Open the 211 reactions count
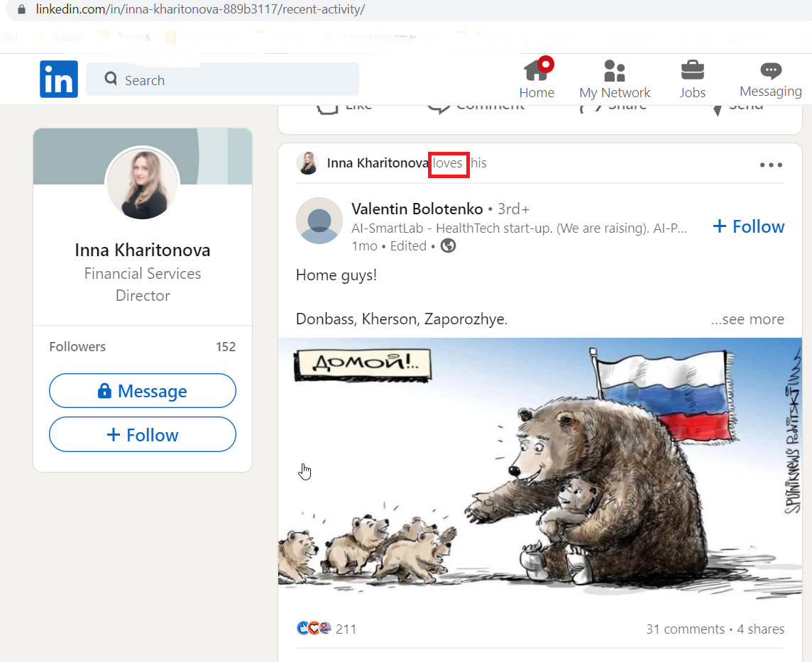 [x=346, y=629]
